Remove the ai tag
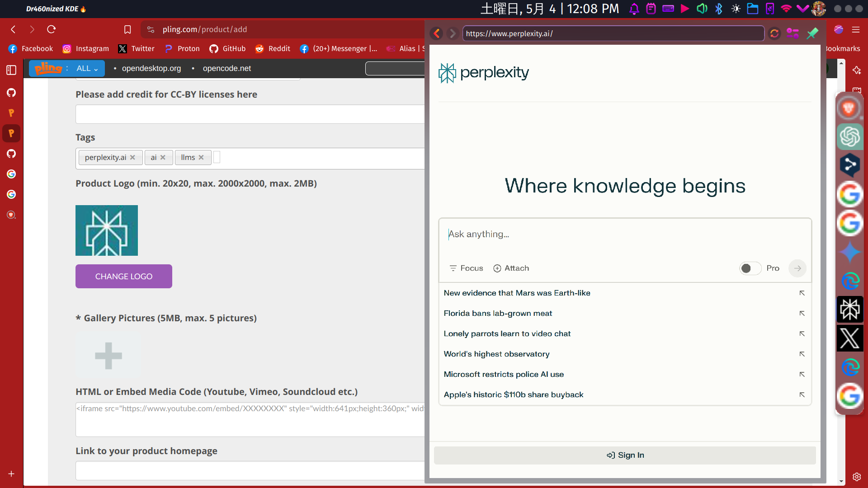 163,157
